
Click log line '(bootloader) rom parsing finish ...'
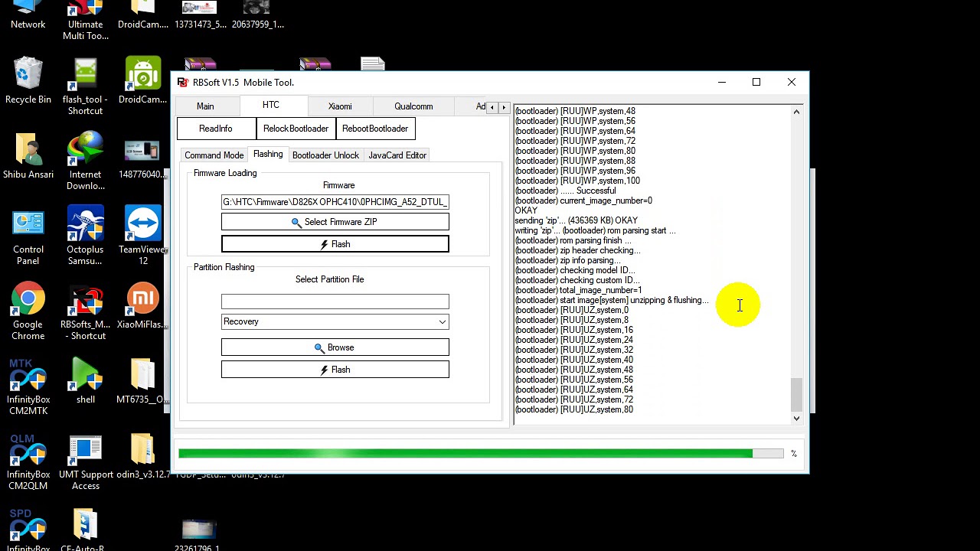[573, 240]
